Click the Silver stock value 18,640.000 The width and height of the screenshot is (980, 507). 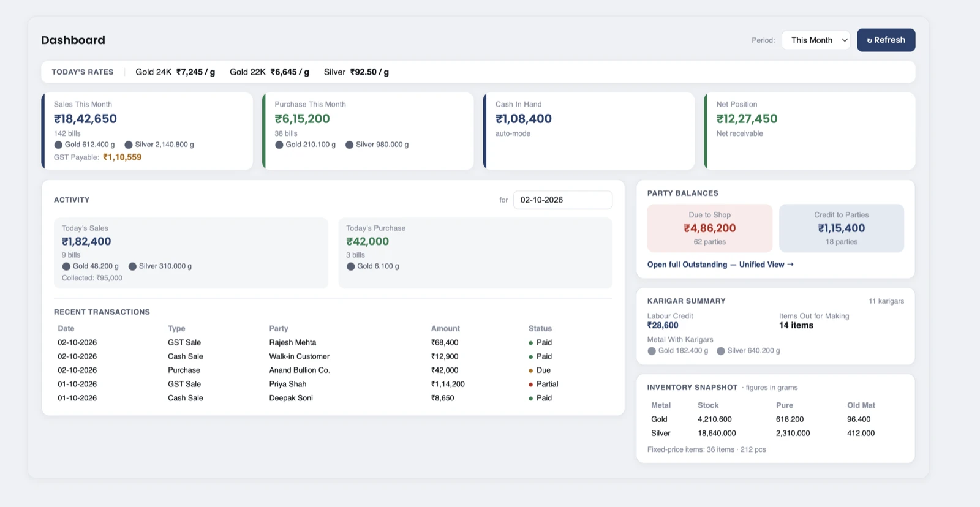(717, 433)
